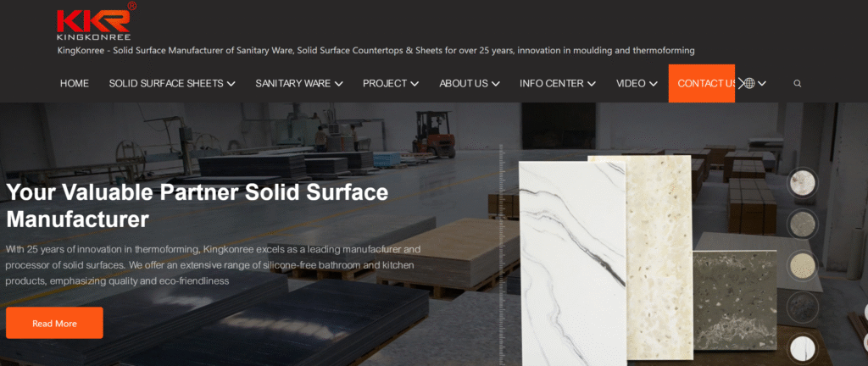Click the orange Contact Us tab

point(701,83)
